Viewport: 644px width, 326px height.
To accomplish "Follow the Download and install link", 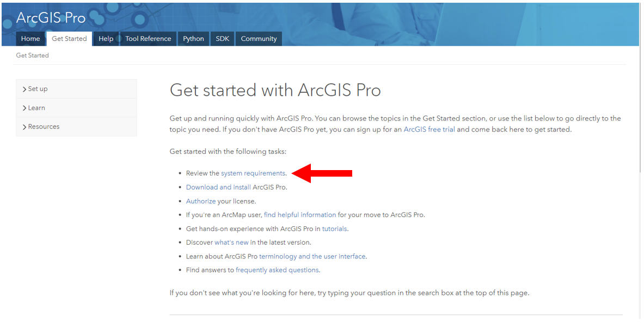I will tap(218, 187).
